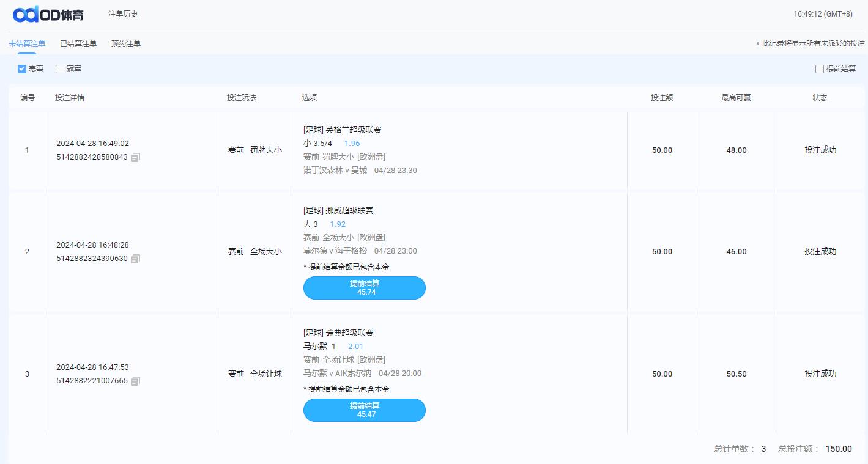The width and height of the screenshot is (868, 464).
Task: Click total stake 150.00 in the footer
Action: 839,449
